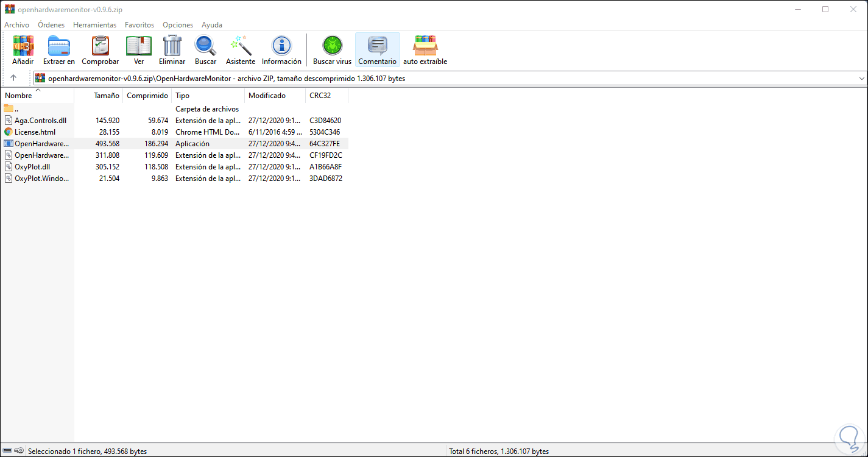The height and width of the screenshot is (457, 868).
Task: Show archive Información
Action: (x=281, y=50)
